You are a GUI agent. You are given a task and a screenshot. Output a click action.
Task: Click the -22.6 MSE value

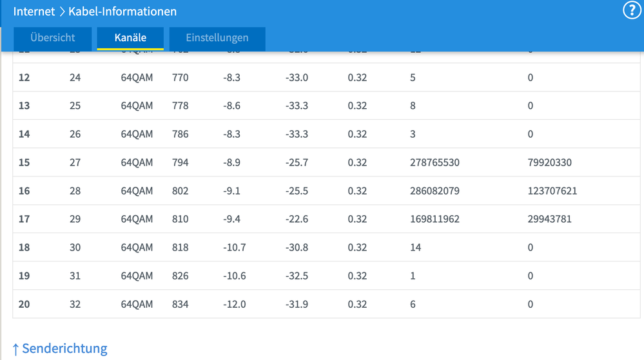297,219
